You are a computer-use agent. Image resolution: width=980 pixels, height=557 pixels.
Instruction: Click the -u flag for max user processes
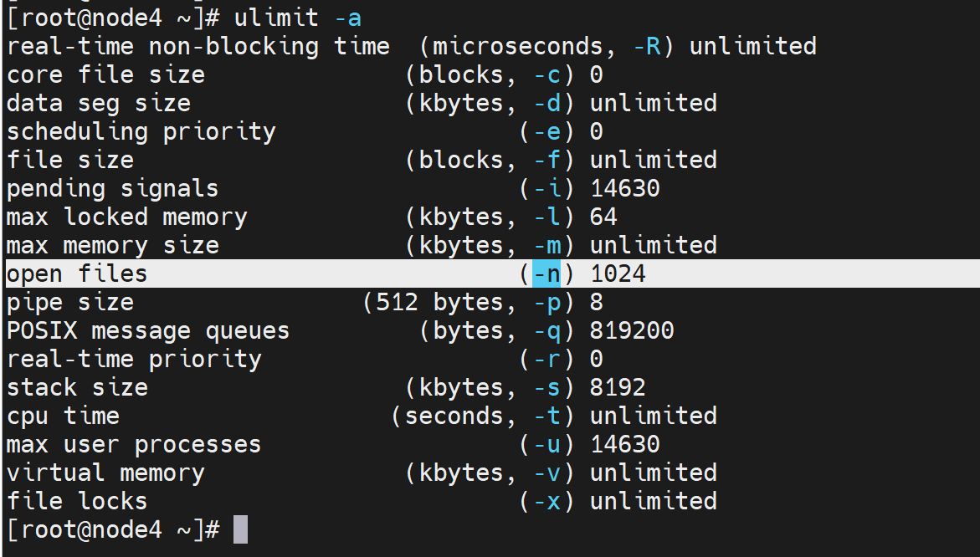pos(546,444)
